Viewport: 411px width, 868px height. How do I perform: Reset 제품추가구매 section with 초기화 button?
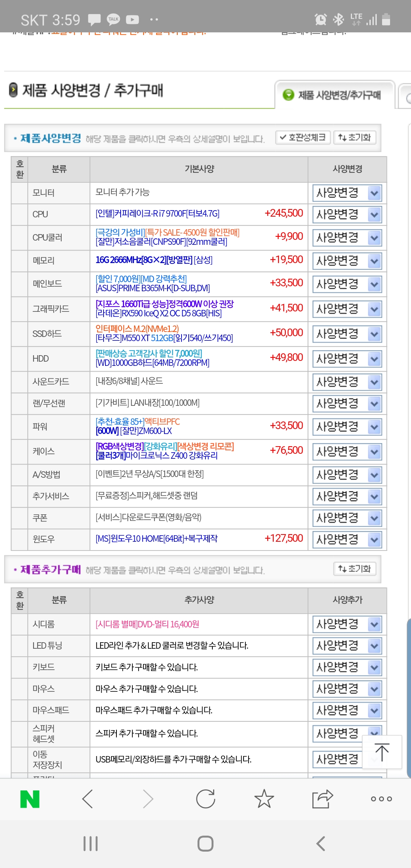click(355, 569)
